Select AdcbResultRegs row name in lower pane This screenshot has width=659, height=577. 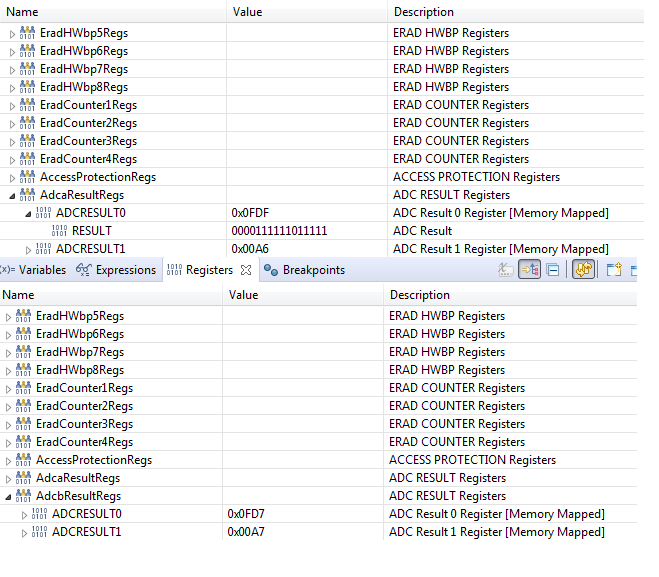tap(78, 496)
